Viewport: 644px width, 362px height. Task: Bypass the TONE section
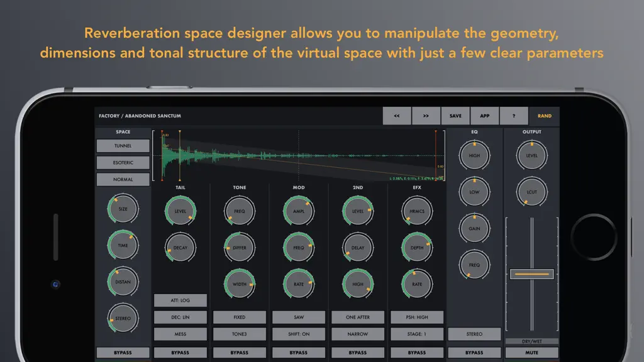(x=240, y=353)
